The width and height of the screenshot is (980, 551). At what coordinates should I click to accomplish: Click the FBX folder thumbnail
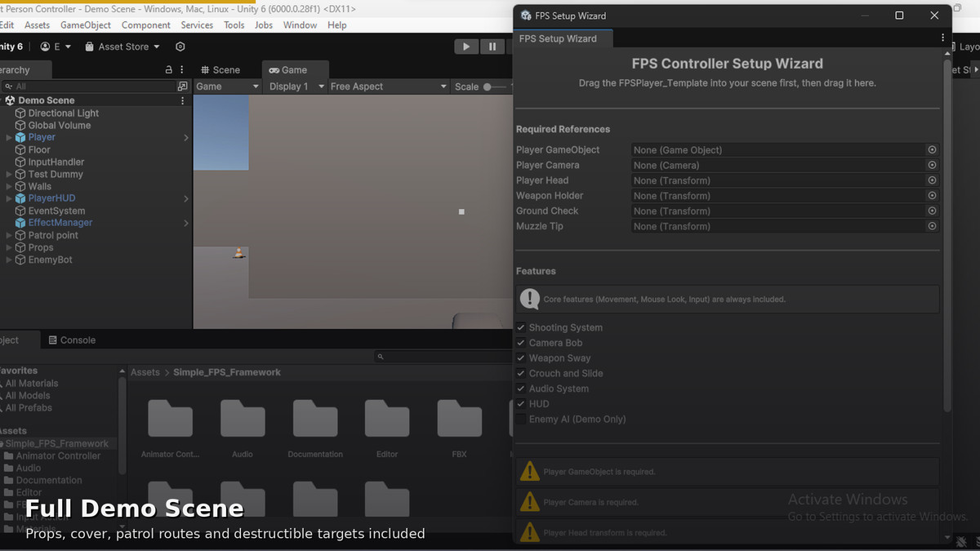pos(460,419)
